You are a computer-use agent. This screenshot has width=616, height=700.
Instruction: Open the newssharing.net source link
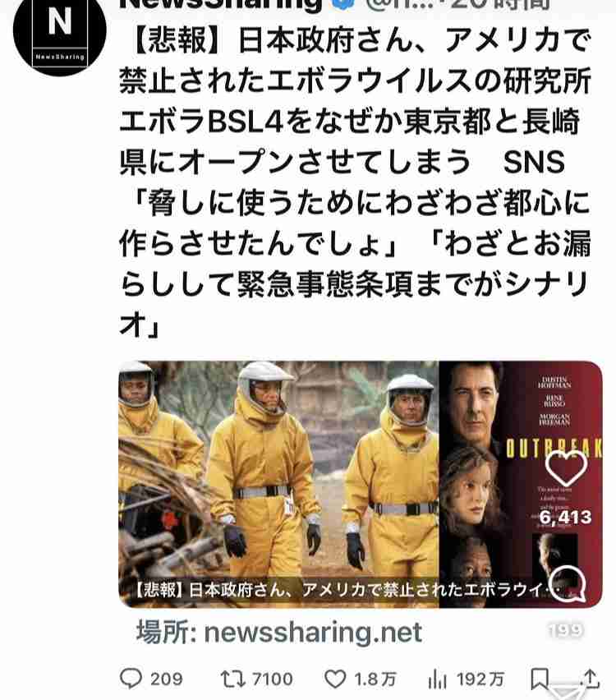pyautogui.click(x=279, y=632)
